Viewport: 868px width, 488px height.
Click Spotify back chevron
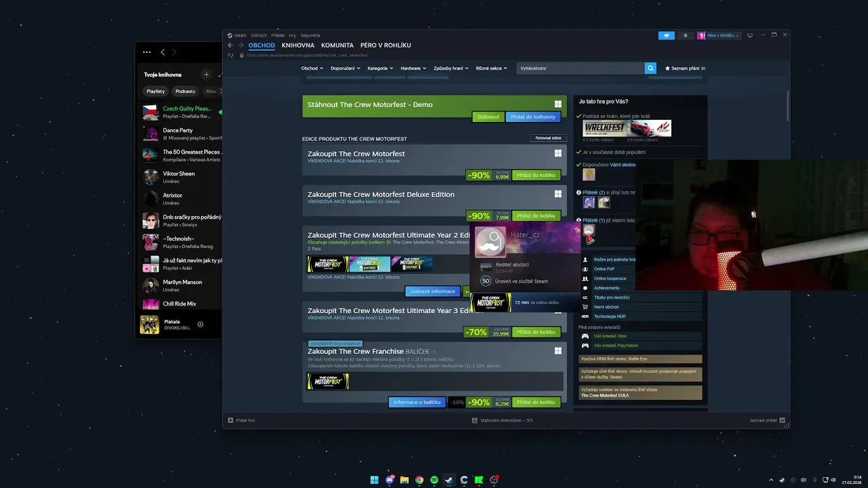click(163, 52)
